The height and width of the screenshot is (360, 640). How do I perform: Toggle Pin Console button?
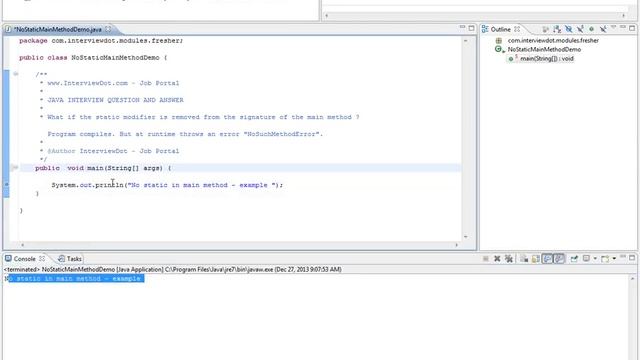click(574, 259)
